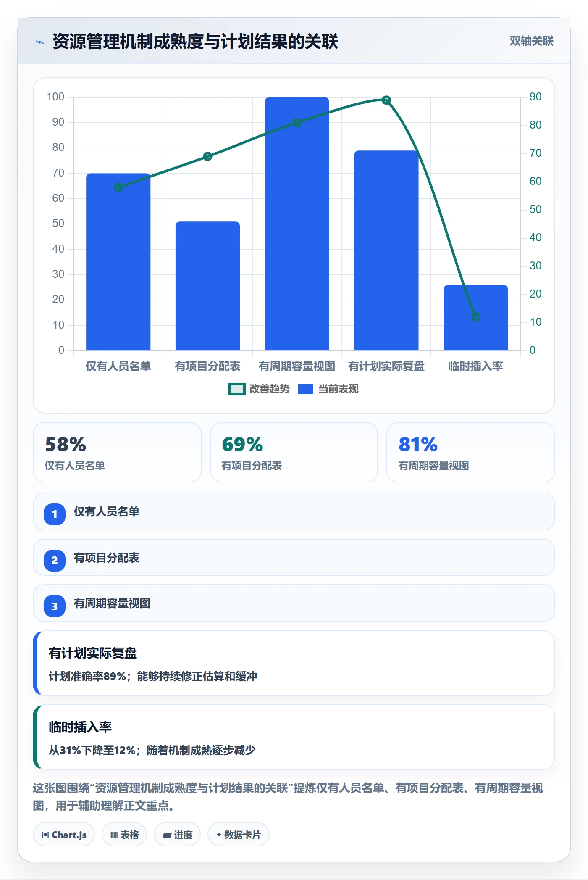This screenshot has height=880, width=588.
Task: Click the line peak point at 有计划实际复盘
Action: click(x=386, y=100)
